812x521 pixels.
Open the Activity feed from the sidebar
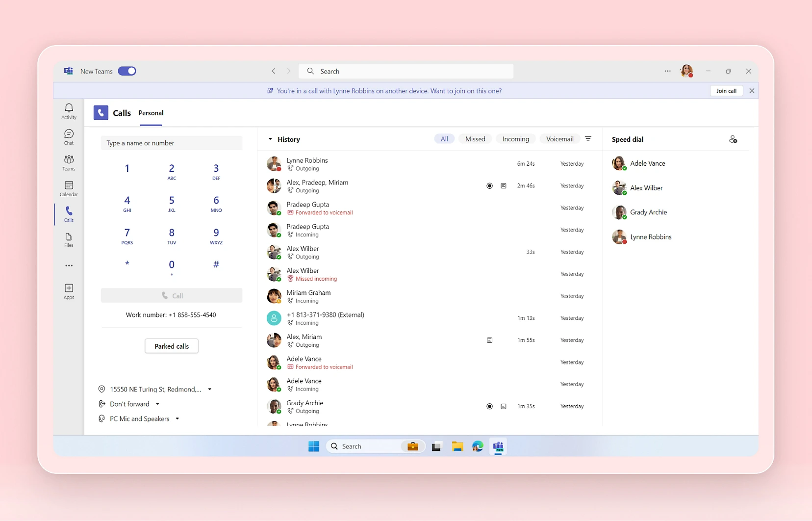69,111
